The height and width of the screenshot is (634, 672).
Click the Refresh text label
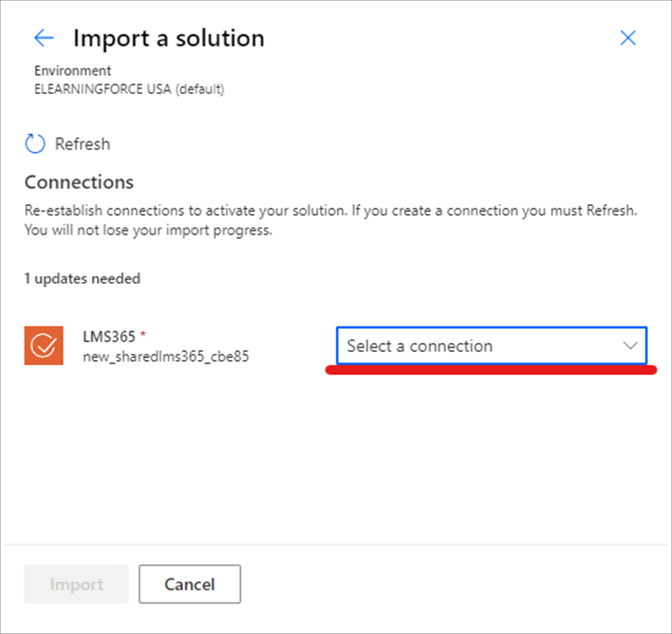pyautogui.click(x=82, y=143)
